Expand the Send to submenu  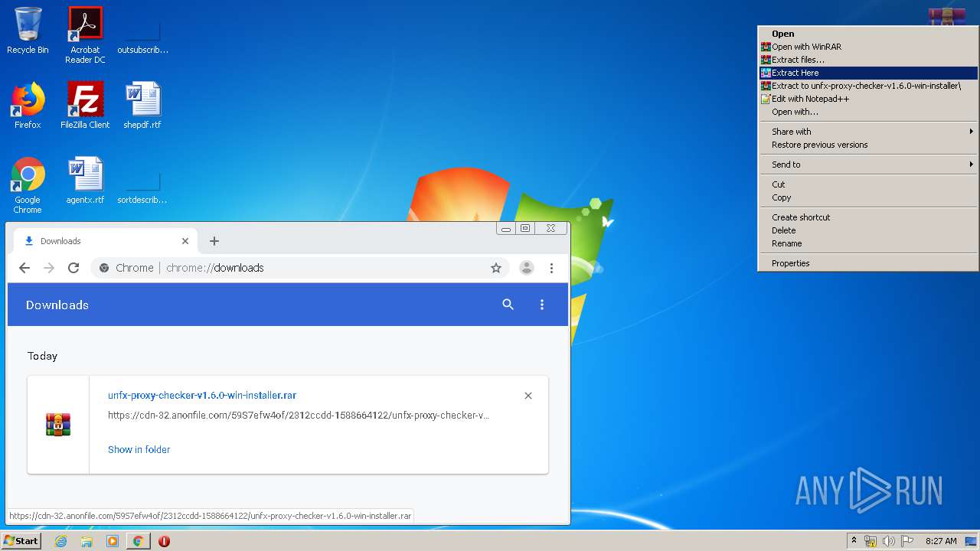coord(868,165)
